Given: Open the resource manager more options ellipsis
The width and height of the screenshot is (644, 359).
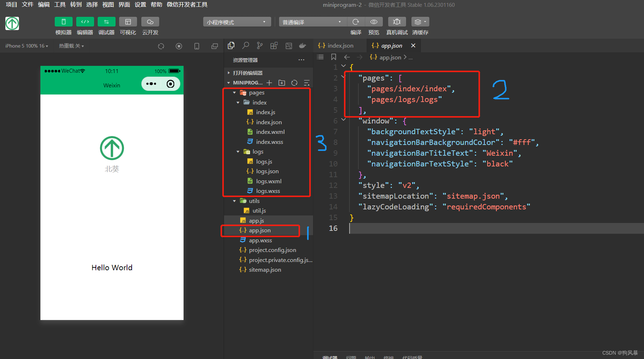Looking at the screenshot, I should pyautogui.click(x=302, y=60).
